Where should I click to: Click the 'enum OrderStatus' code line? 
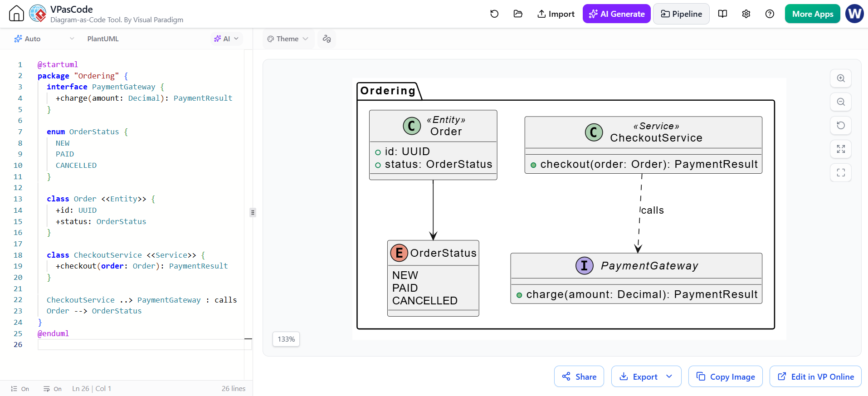coord(88,132)
